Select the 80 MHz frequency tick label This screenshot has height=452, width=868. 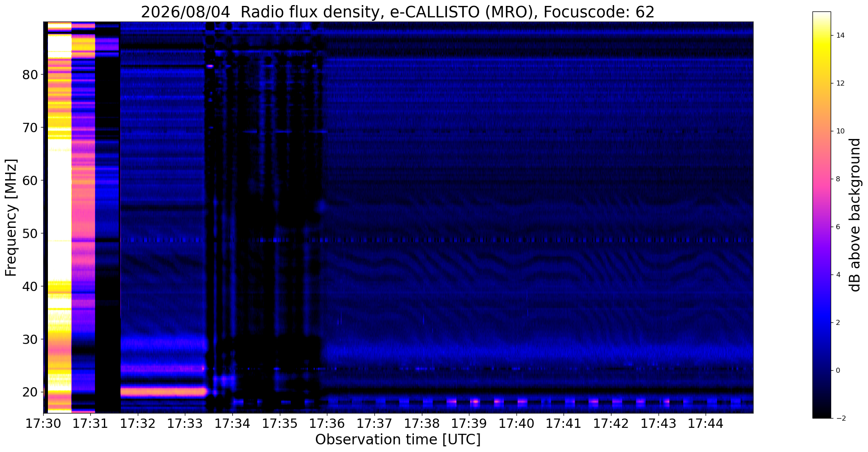(30, 75)
